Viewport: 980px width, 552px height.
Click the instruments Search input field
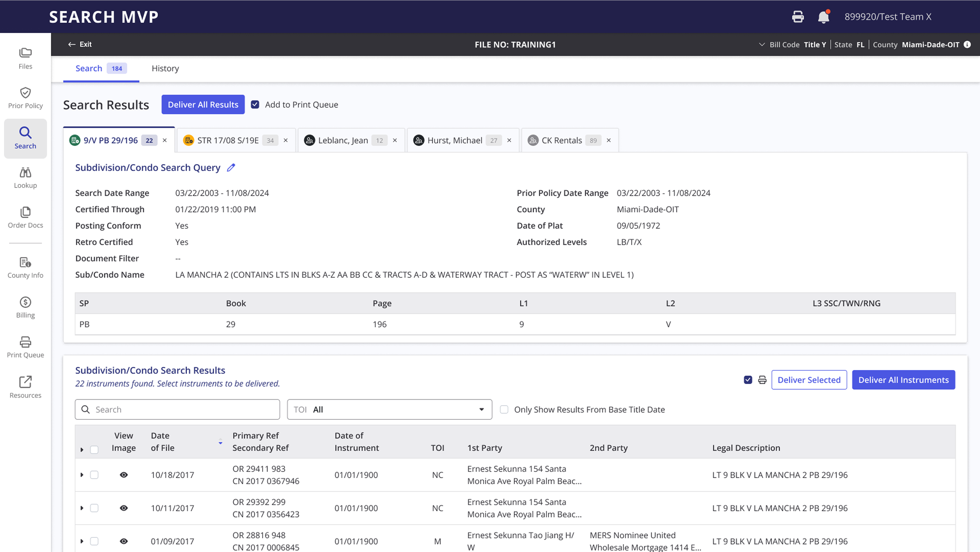[x=177, y=409]
